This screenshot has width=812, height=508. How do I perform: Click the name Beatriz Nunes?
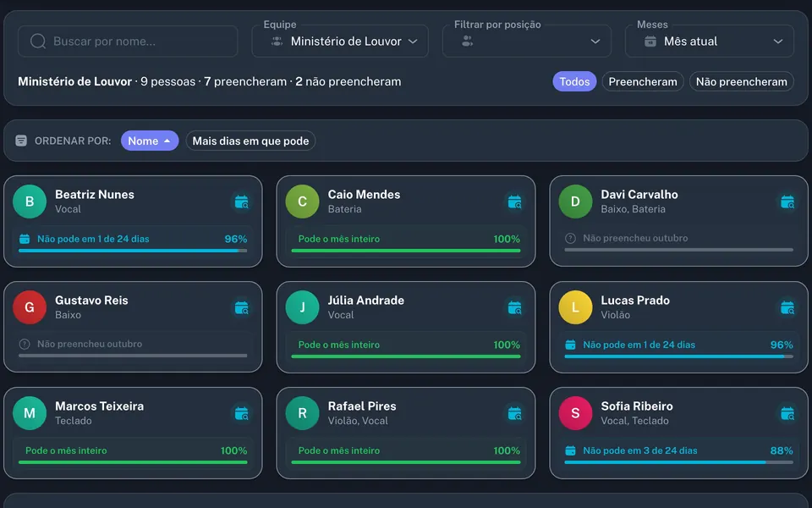95,195
